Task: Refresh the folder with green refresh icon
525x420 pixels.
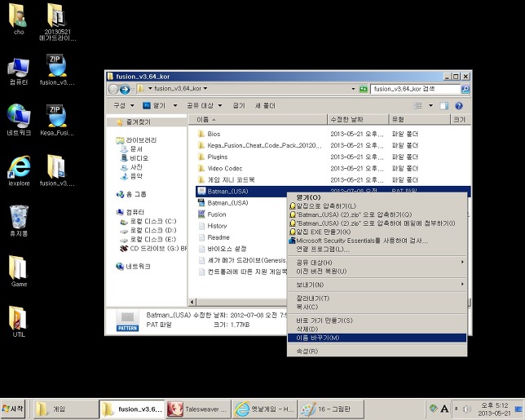Action: (364, 89)
